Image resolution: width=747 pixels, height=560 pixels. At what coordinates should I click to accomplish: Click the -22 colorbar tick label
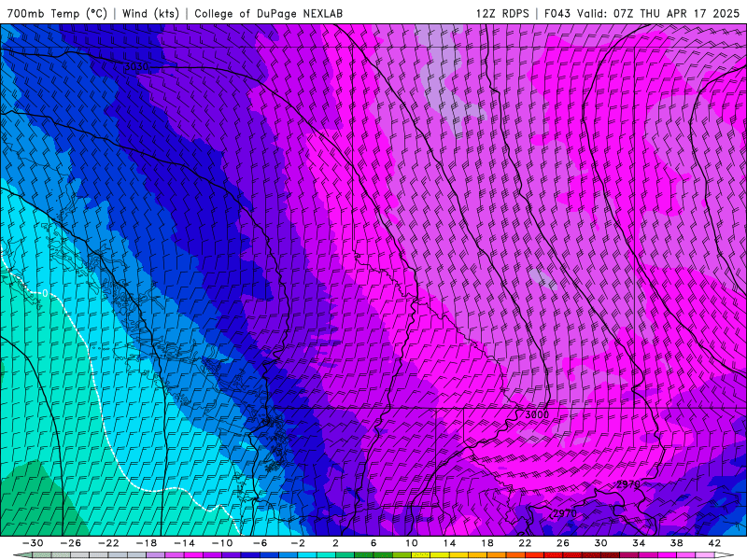(x=108, y=543)
